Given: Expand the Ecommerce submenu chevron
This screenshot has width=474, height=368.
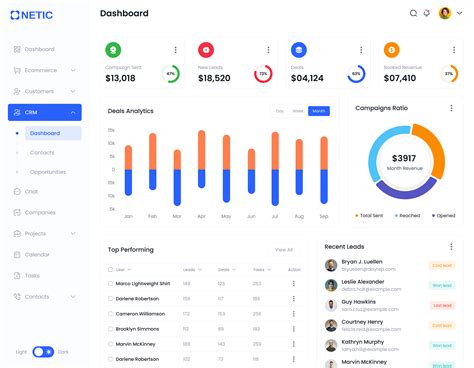Looking at the screenshot, I should coord(73,70).
